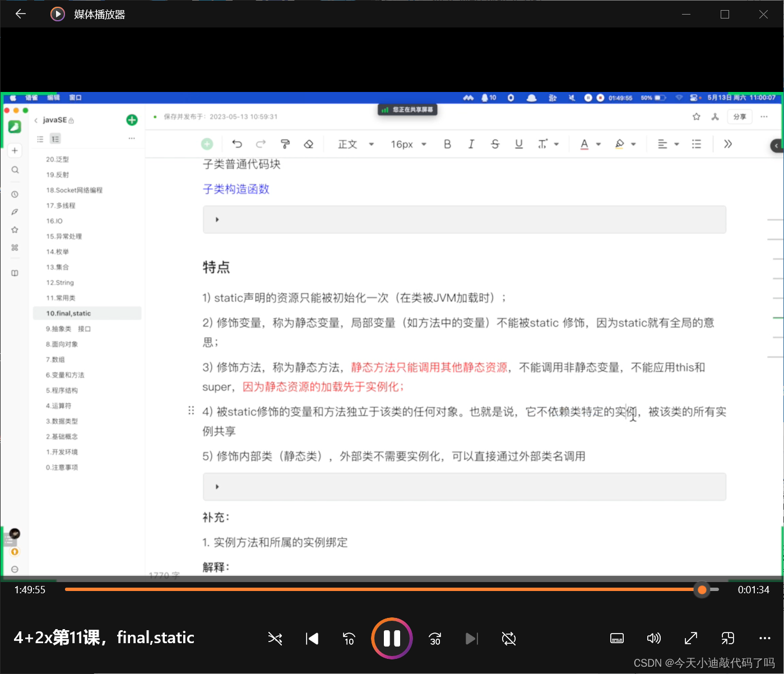Switch to mini player view
The height and width of the screenshot is (674, 784).
click(728, 638)
